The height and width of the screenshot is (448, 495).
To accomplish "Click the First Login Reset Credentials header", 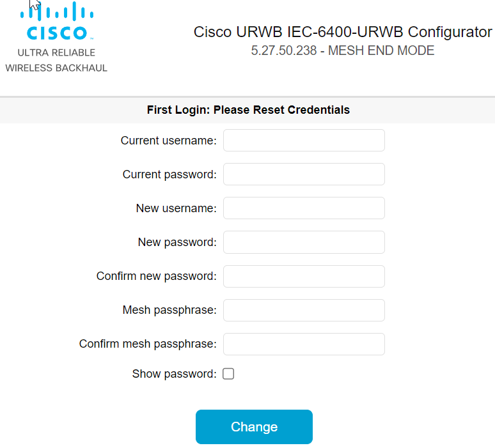I will pyautogui.click(x=248, y=110).
